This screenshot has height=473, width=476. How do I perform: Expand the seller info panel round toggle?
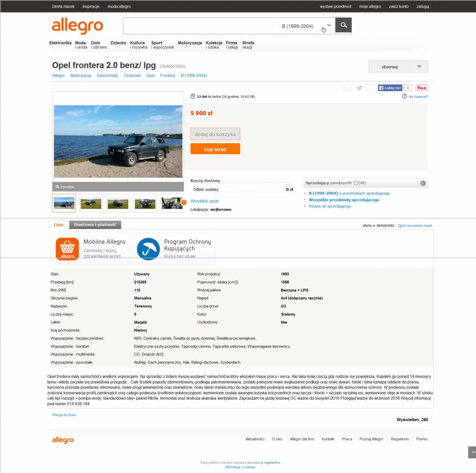423,183
